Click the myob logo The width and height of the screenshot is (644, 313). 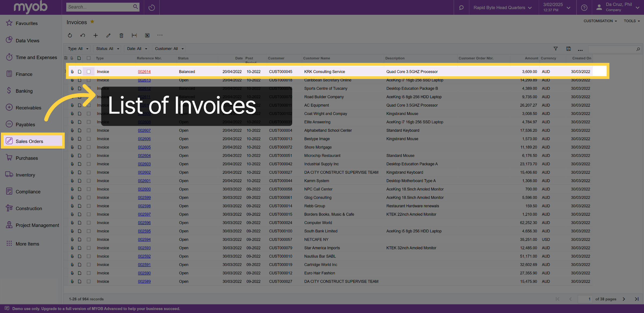pos(31,7)
